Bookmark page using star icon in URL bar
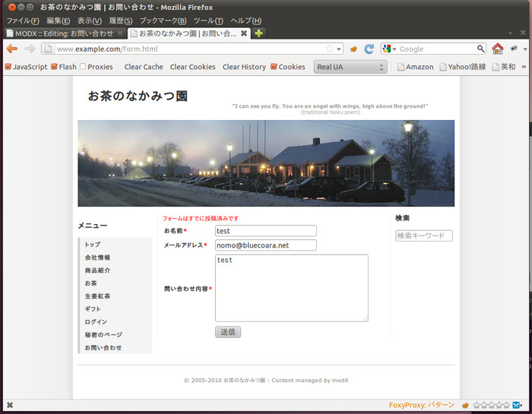532x414 pixels. tap(329, 49)
